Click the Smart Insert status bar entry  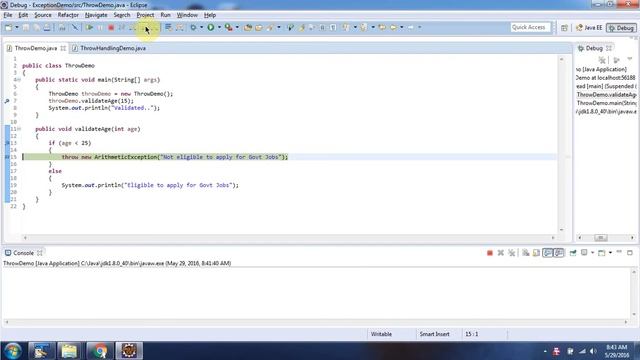[x=434, y=334]
